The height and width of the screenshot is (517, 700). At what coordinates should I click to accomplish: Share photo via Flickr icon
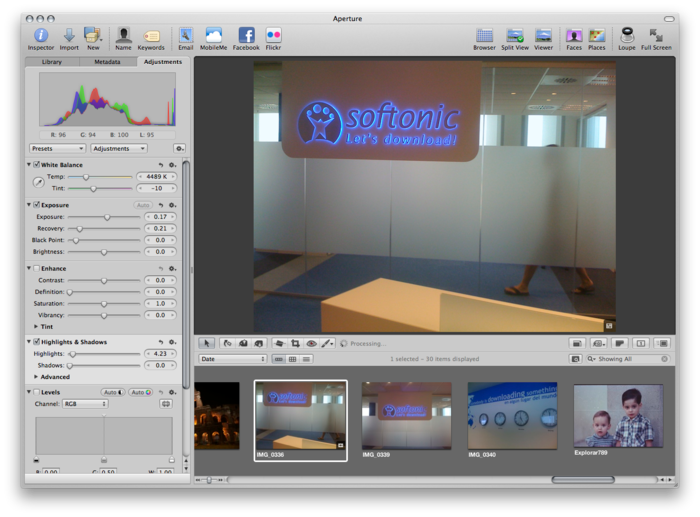(x=273, y=36)
